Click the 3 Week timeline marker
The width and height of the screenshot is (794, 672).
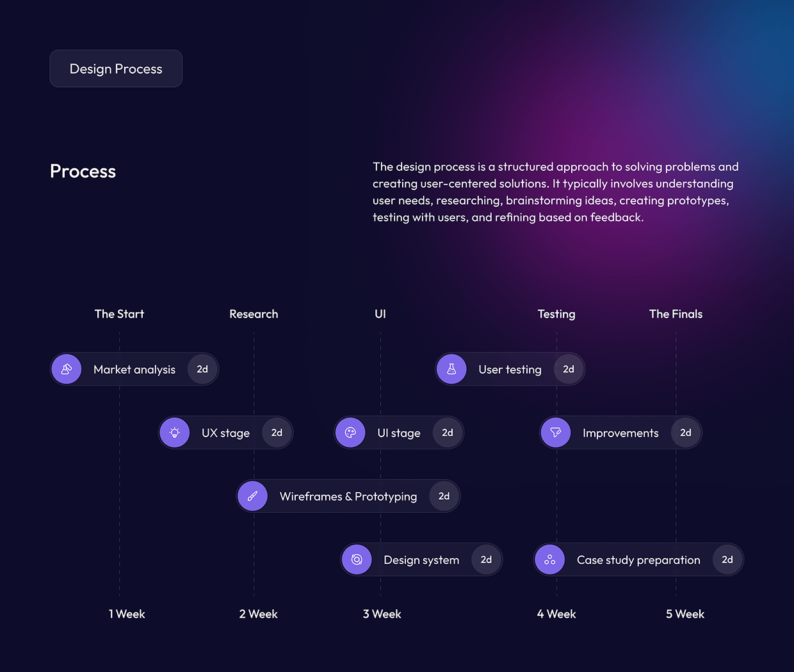pyautogui.click(x=382, y=614)
